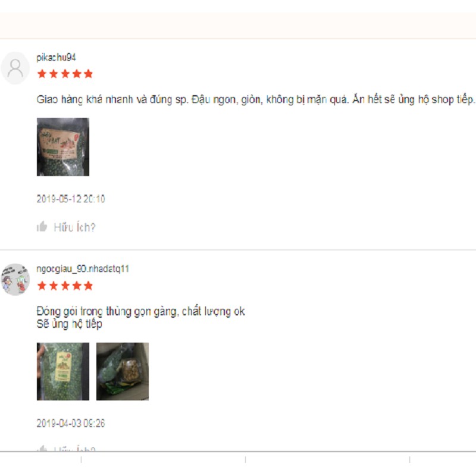Image resolution: width=476 pixels, height=476 pixels.
Task: Open ngocgiau_90's first photo of peas bag
Action: pos(63,371)
